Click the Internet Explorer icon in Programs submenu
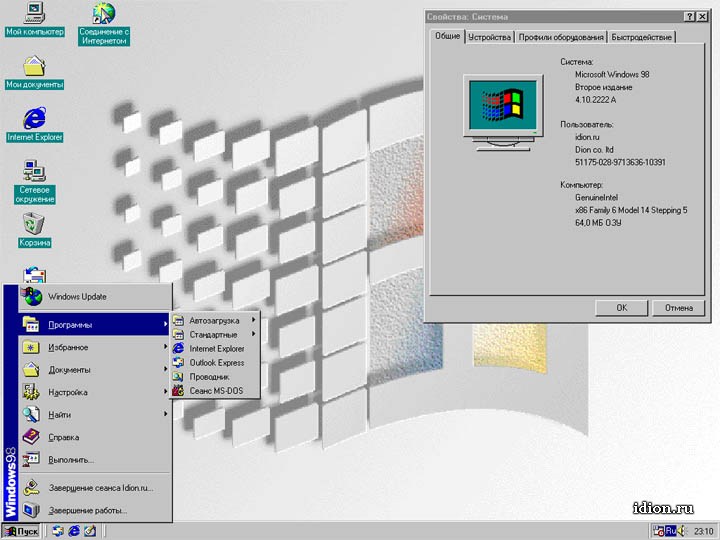 pos(178,349)
